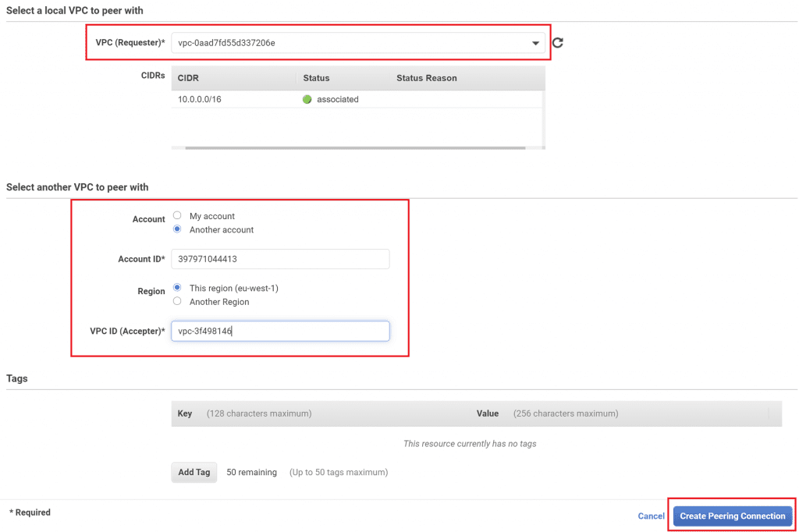The image size is (799, 532).
Task: Click the CIDR column header
Action: [x=187, y=77]
